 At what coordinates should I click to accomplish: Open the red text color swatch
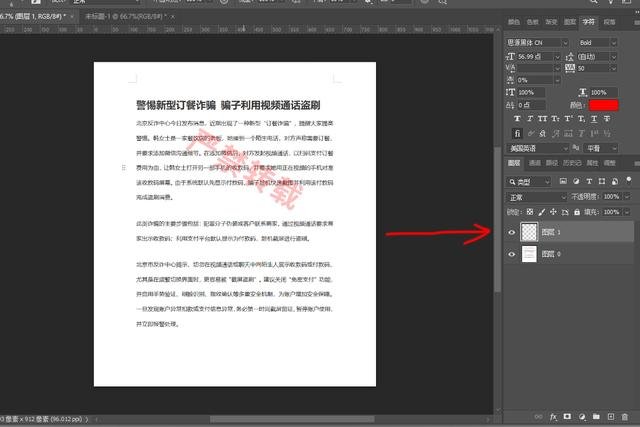tap(604, 105)
